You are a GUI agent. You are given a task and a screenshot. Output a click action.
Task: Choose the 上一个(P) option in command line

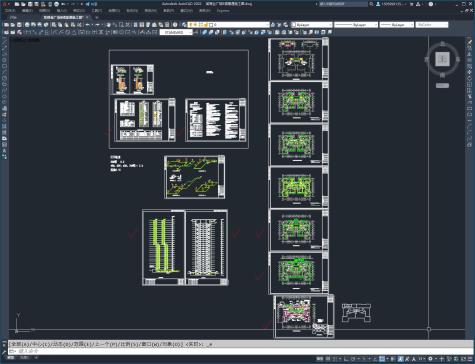tap(105, 344)
